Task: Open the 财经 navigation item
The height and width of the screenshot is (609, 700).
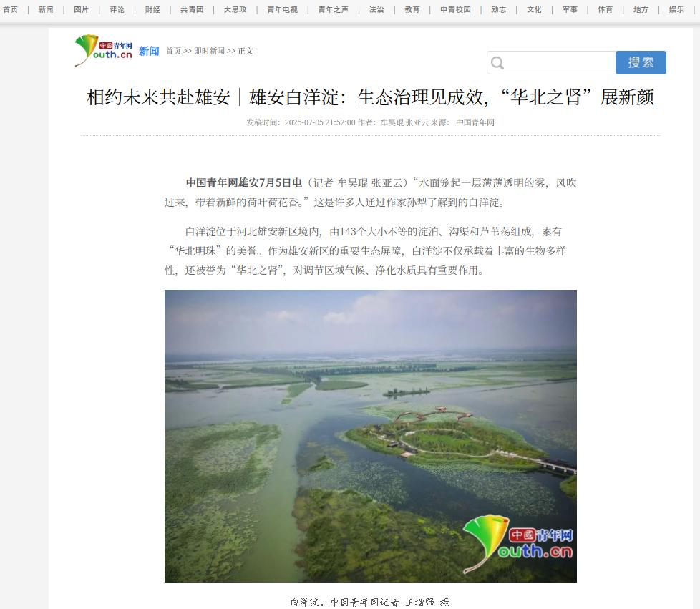Action: pyautogui.click(x=152, y=9)
